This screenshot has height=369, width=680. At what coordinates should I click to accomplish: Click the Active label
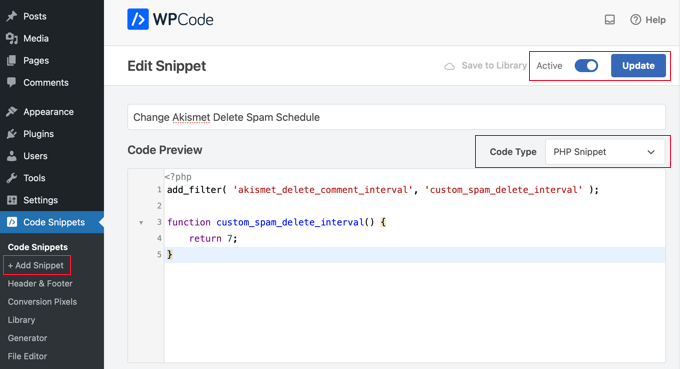pos(549,66)
